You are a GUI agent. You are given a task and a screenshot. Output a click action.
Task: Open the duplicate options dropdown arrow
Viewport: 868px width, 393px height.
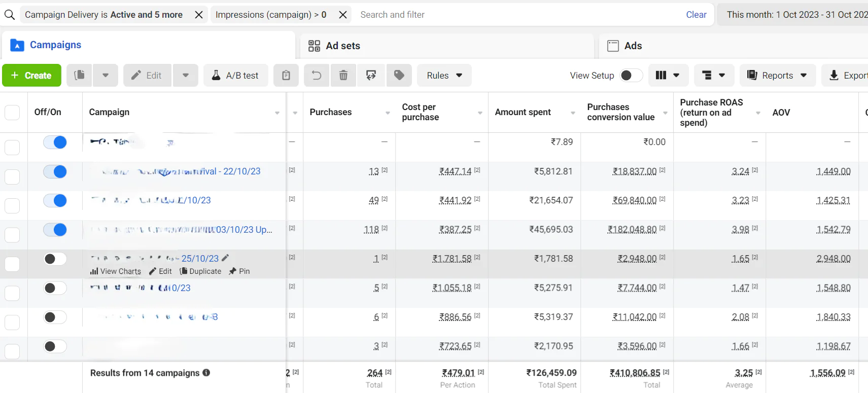pyautogui.click(x=106, y=75)
